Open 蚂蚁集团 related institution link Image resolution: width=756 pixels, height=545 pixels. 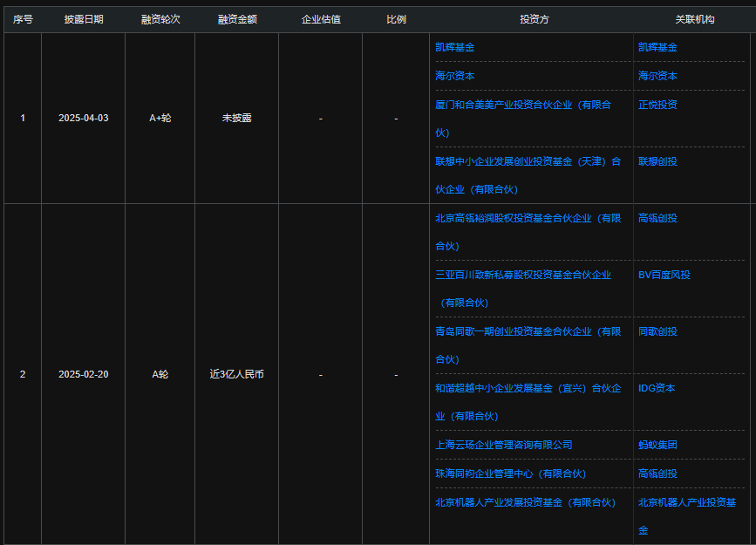tap(657, 445)
